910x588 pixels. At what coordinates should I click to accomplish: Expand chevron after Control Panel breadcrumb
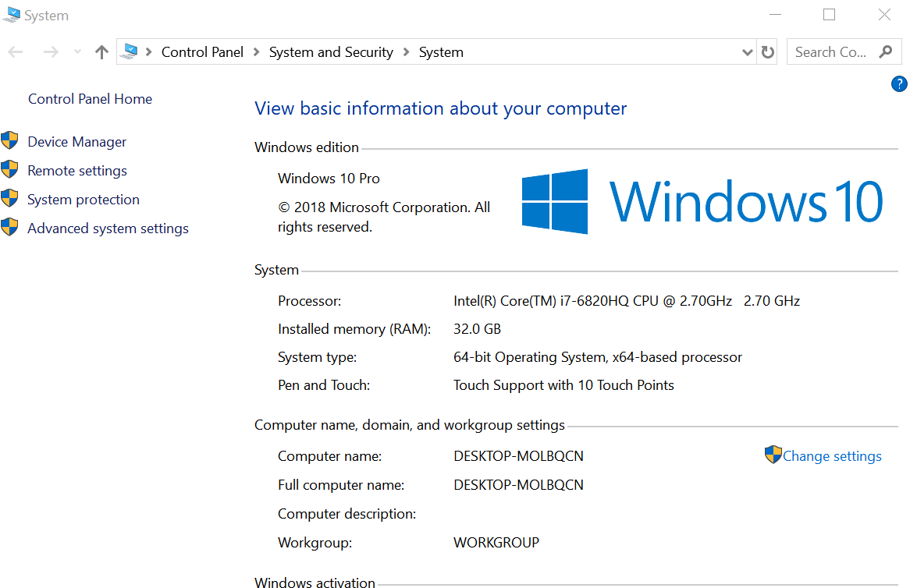(257, 52)
